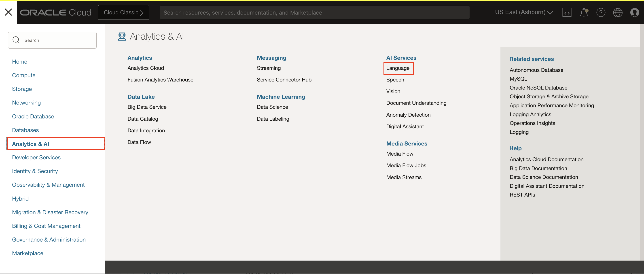Click the Oracle Cloud logo
The height and width of the screenshot is (274, 644).
(x=55, y=12)
